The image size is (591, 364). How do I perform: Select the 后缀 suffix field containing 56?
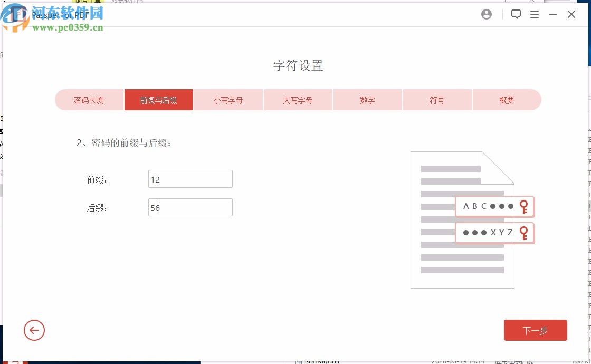coord(190,207)
